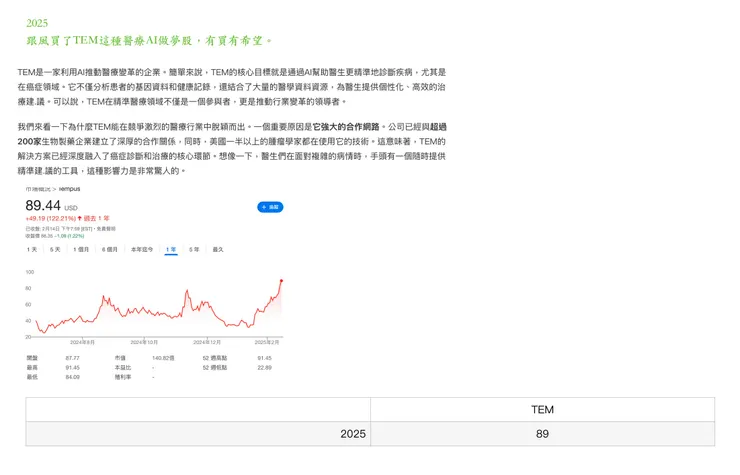Click the 52 週低點 value 22.89
The image size is (740, 475).
pos(264,367)
